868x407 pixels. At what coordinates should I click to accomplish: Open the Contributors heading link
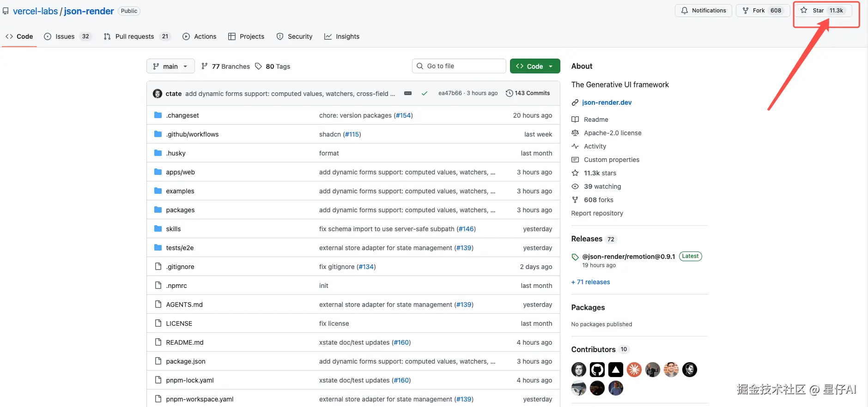click(593, 349)
